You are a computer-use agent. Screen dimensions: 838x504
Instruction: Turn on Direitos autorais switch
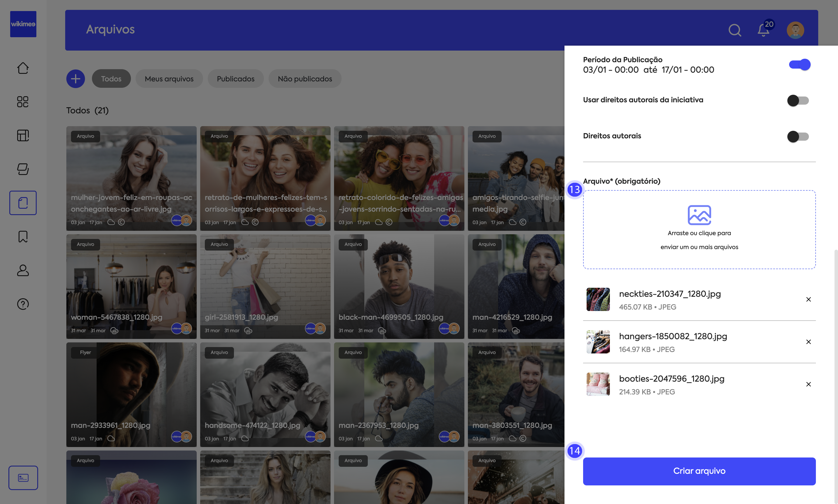pyautogui.click(x=798, y=137)
